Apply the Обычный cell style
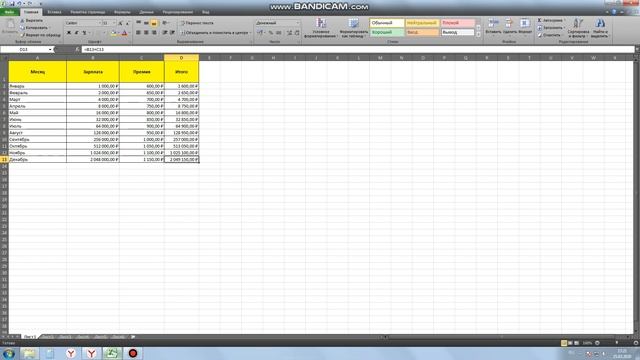The height and width of the screenshot is (360, 640). pyautogui.click(x=387, y=23)
